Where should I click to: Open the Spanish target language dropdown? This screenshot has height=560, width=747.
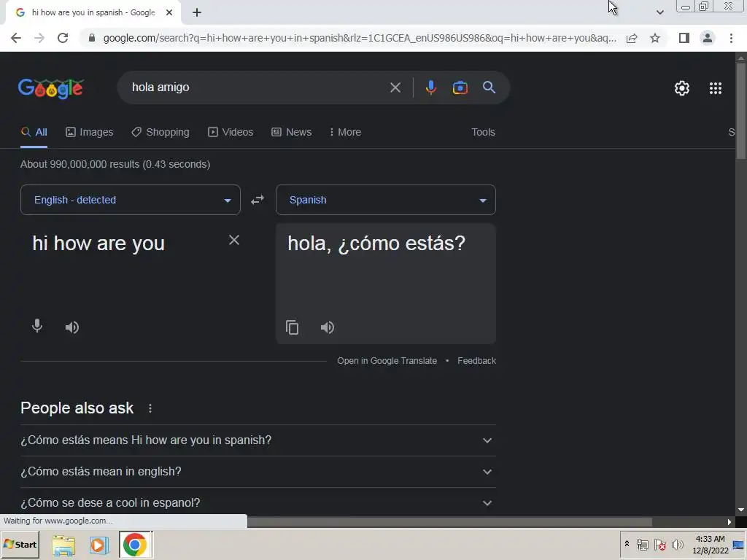pos(386,200)
